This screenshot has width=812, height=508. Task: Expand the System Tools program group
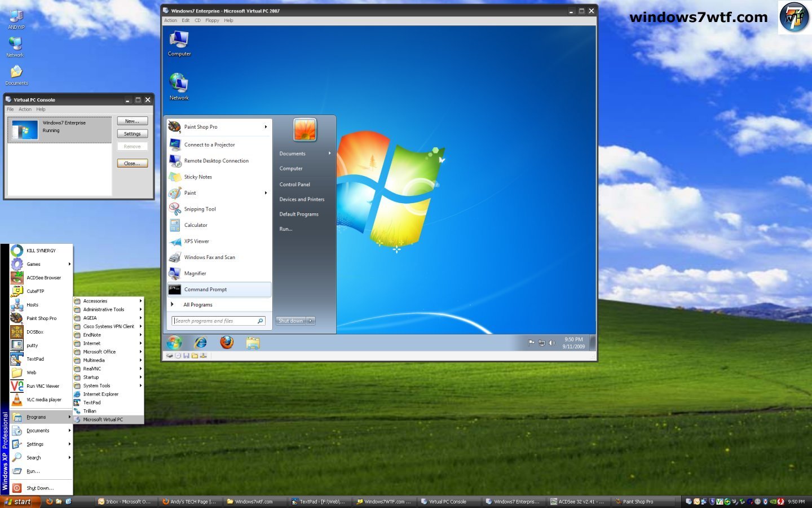point(108,386)
